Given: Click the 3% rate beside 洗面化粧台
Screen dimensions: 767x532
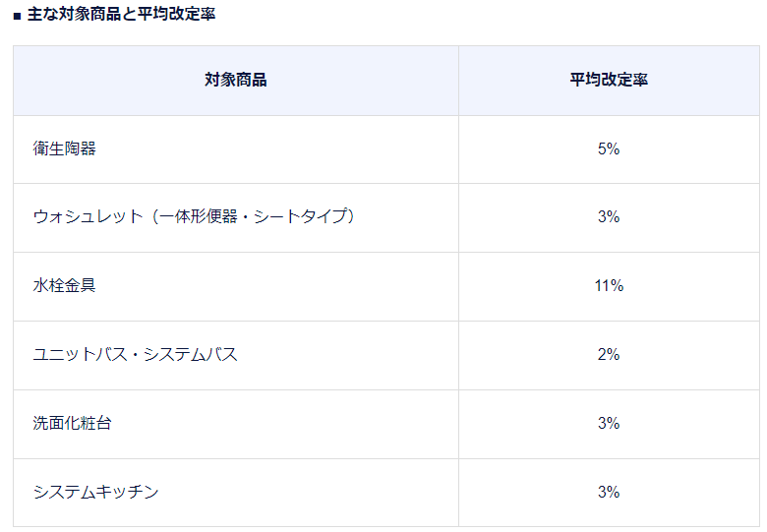Looking at the screenshot, I should [x=609, y=423].
